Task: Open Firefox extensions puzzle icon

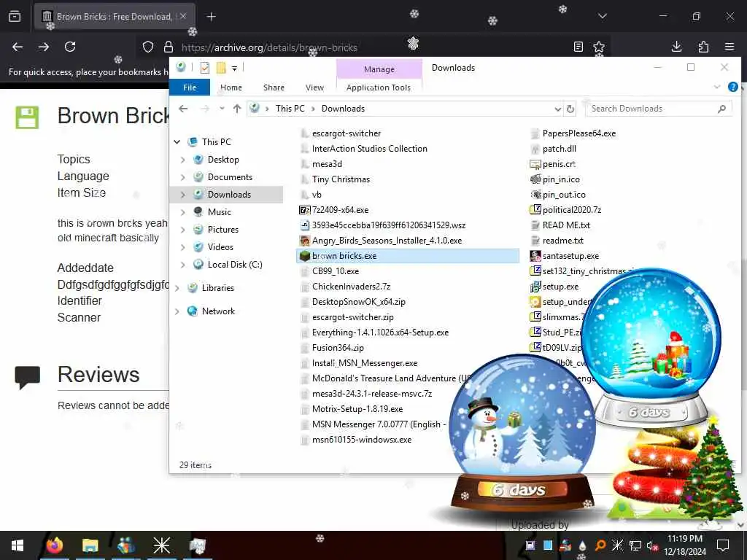Action: pyautogui.click(x=703, y=47)
